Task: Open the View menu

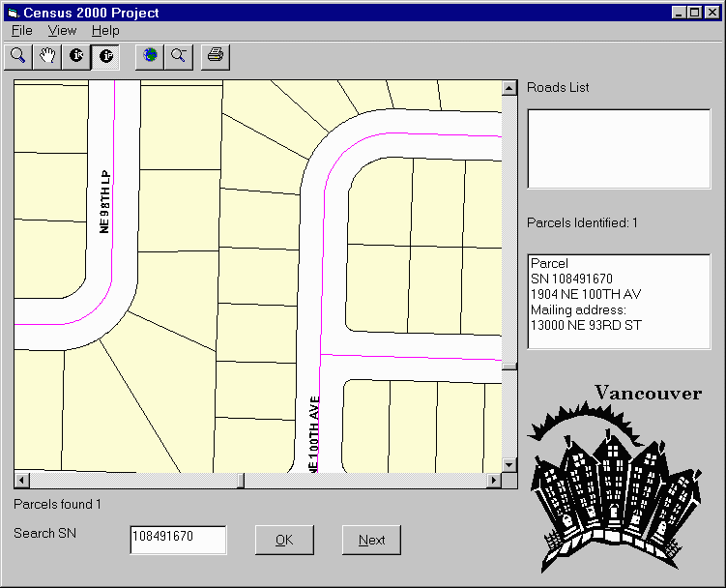Action: pos(62,31)
